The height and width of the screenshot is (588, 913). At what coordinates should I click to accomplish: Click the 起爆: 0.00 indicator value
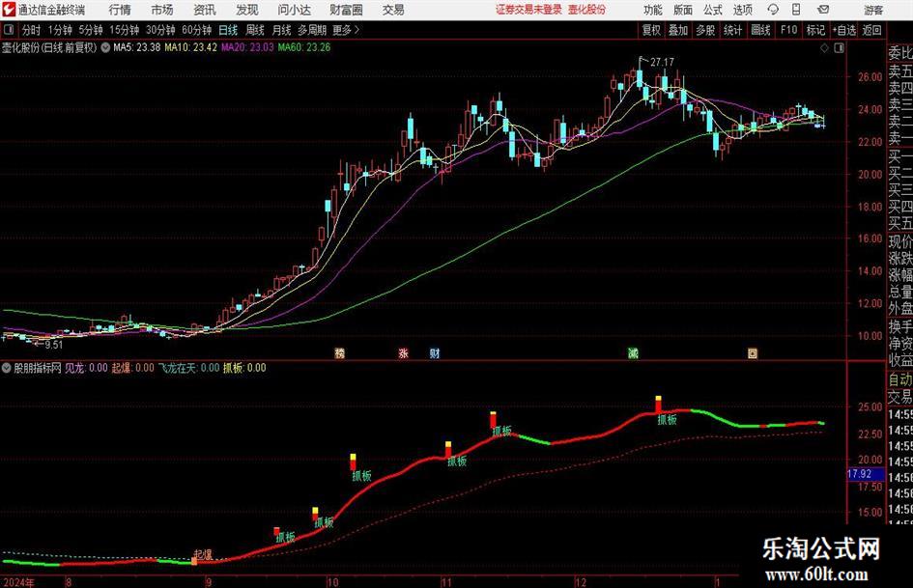click(x=132, y=368)
